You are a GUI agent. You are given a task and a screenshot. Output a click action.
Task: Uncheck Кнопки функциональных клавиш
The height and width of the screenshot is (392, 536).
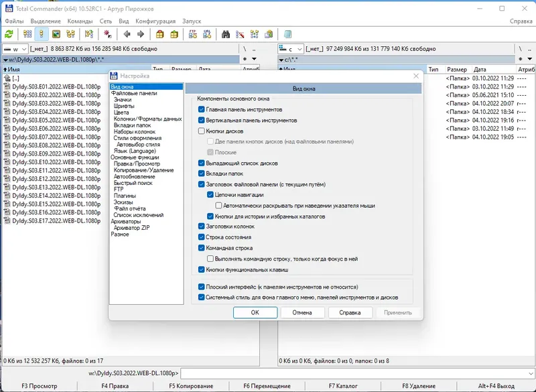(x=202, y=269)
